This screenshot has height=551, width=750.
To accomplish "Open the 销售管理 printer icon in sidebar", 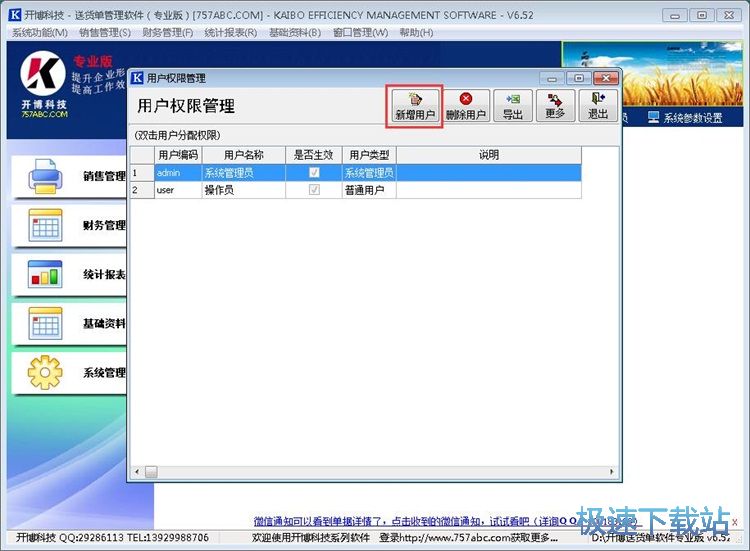I will (45, 176).
